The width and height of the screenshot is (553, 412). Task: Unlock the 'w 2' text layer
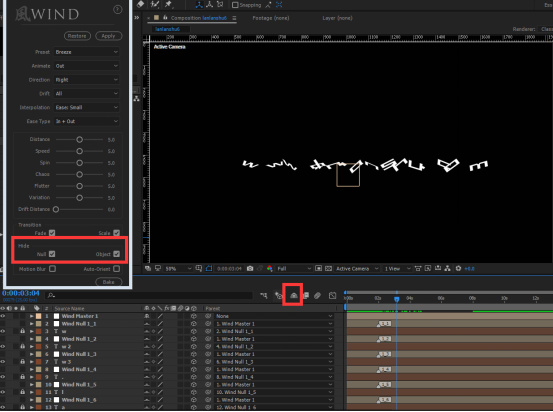23,347
